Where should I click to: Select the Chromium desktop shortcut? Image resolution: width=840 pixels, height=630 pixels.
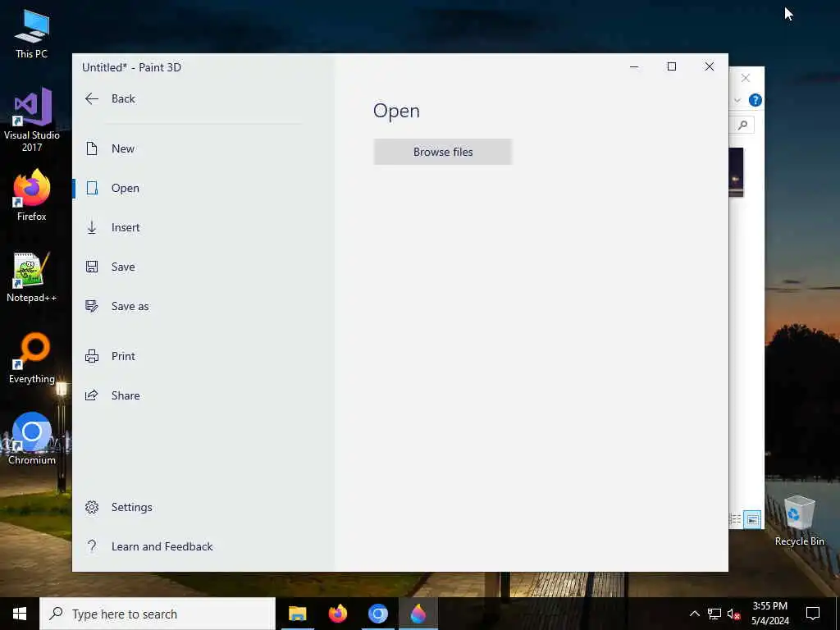coord(32,439)
